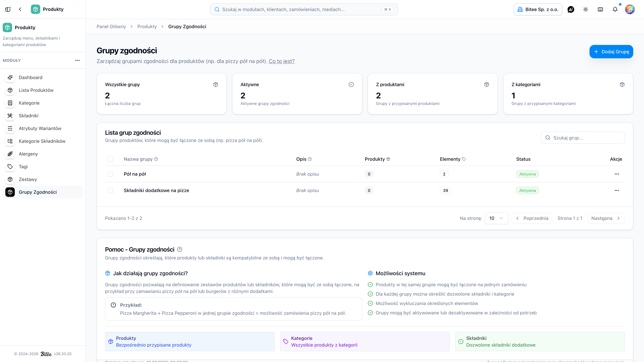Navigate to Produkty breadcrumb
644x362 pixels.
click(147, 26)
